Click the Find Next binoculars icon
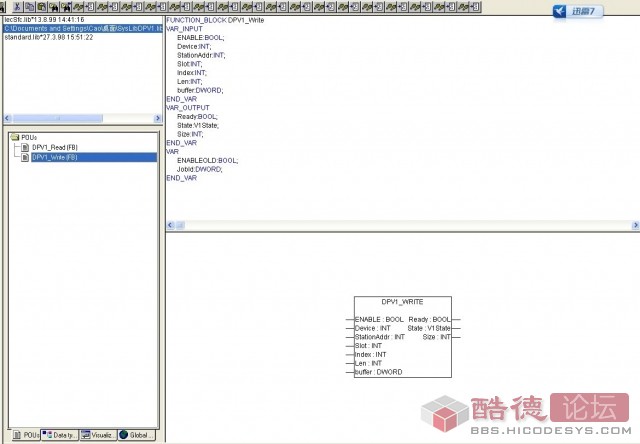 (x=67, y=8)
